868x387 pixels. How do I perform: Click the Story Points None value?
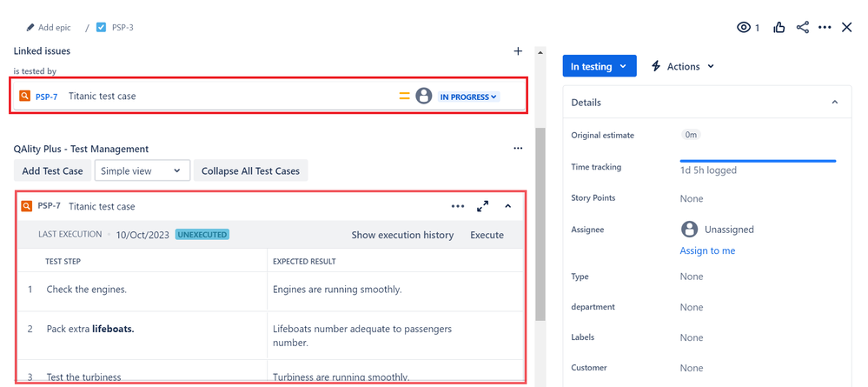coord(692,198)
